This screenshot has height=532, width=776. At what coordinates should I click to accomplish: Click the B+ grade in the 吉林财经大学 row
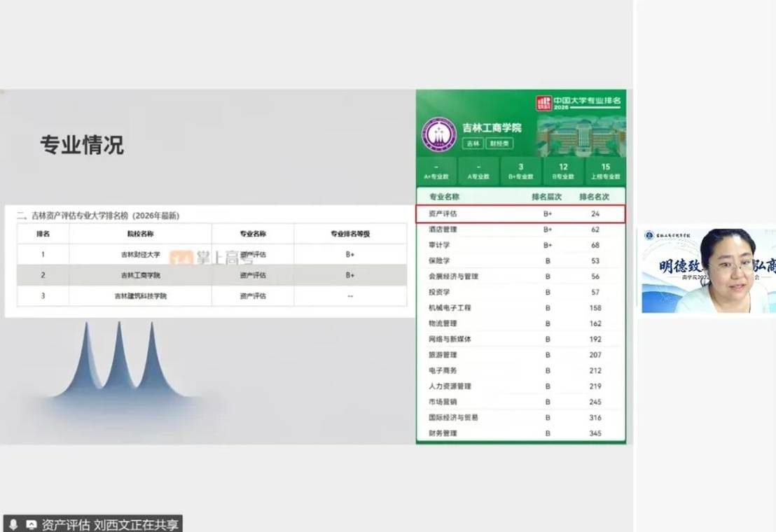point(350,255)
